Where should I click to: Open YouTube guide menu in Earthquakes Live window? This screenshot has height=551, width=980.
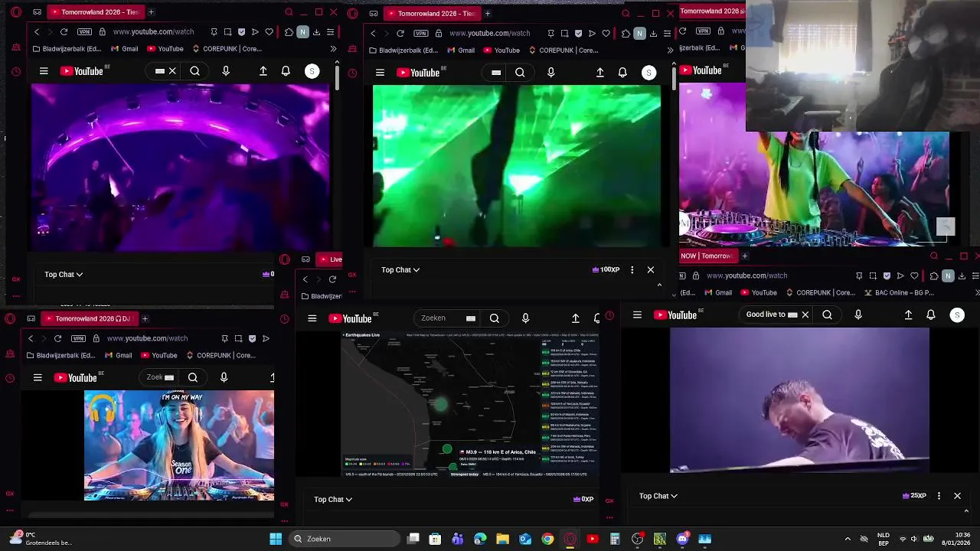click(x=312, y=318)
